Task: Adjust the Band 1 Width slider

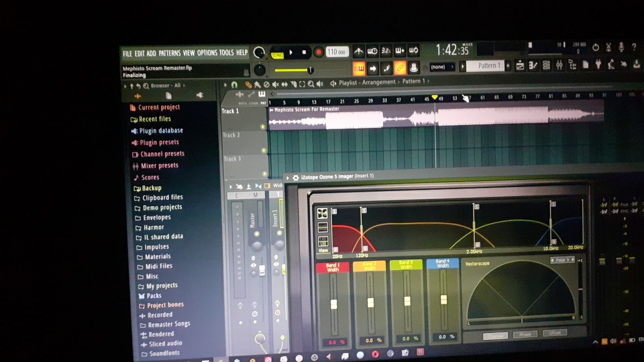Action: 333,304
